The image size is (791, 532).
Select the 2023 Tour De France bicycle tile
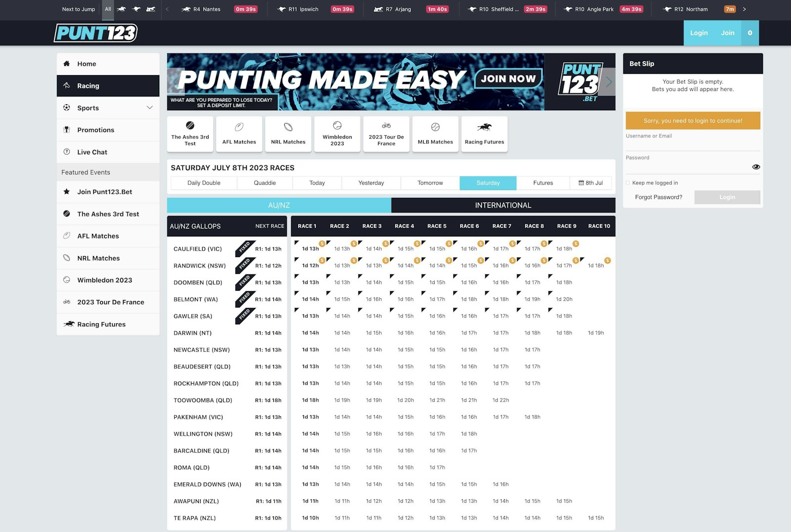click(x=386, y=134)
